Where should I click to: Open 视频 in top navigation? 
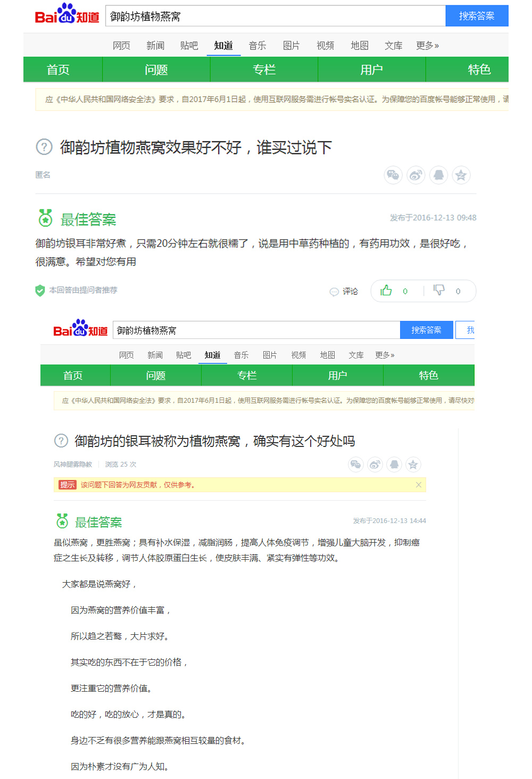point(325,46)
